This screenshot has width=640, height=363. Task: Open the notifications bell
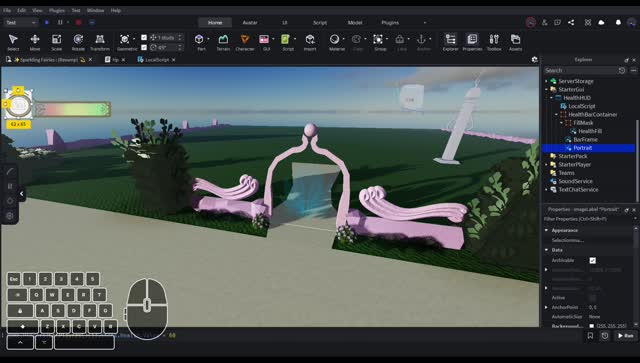click(x=618, y=22)
